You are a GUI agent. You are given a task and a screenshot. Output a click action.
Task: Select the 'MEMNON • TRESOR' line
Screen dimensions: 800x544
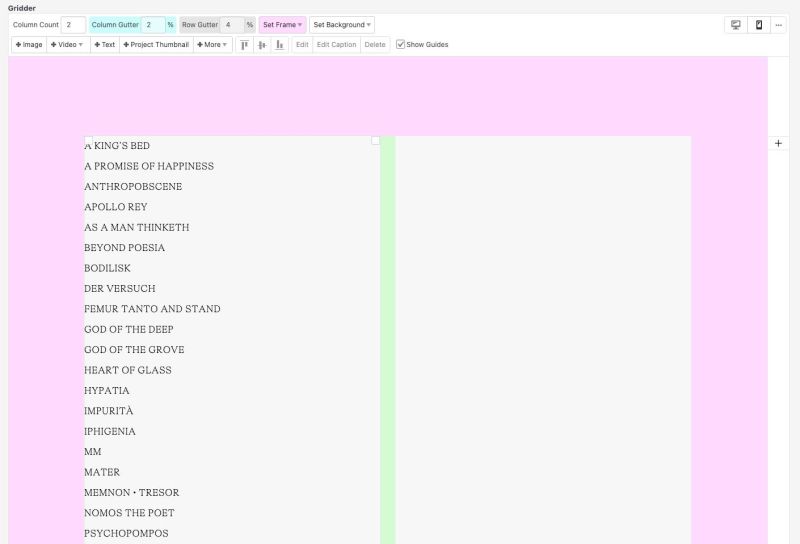(132, 493)
